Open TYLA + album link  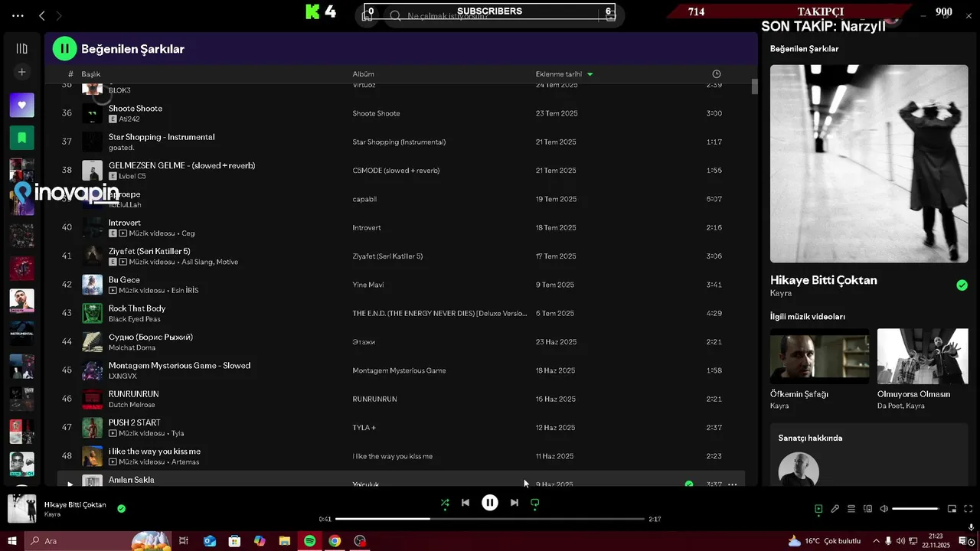pyautogui.click(x=364, y=428)
